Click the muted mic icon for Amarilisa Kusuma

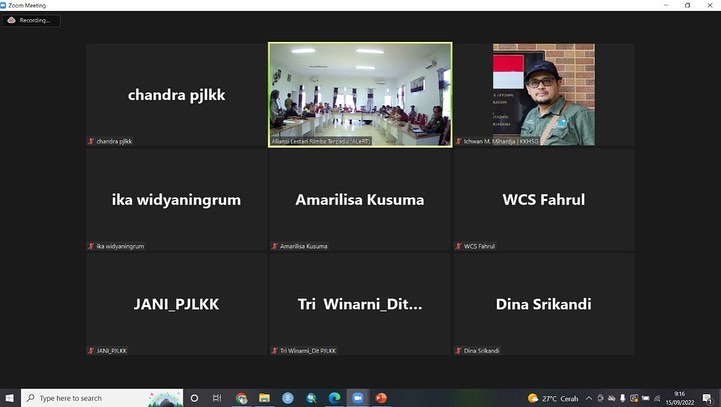click(275, 246)
